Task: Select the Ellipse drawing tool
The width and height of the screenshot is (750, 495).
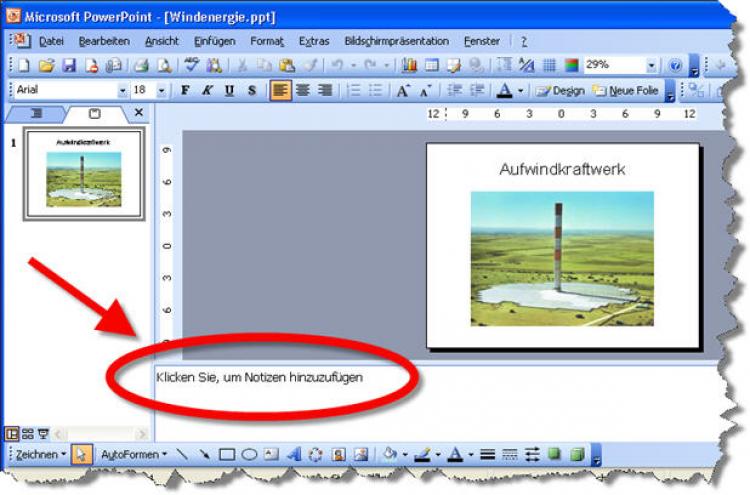Action: pos(249,454)
